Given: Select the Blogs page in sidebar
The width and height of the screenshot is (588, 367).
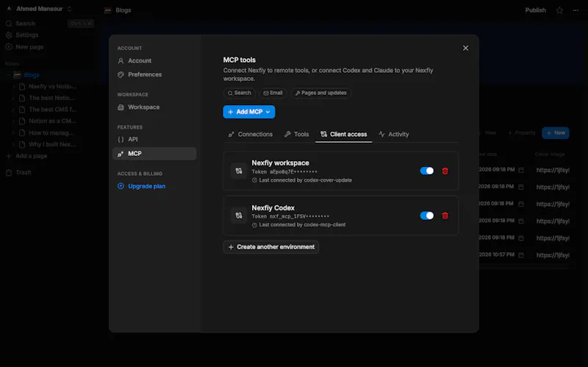Looking at the screenshot, I should (x=32, y=75).
